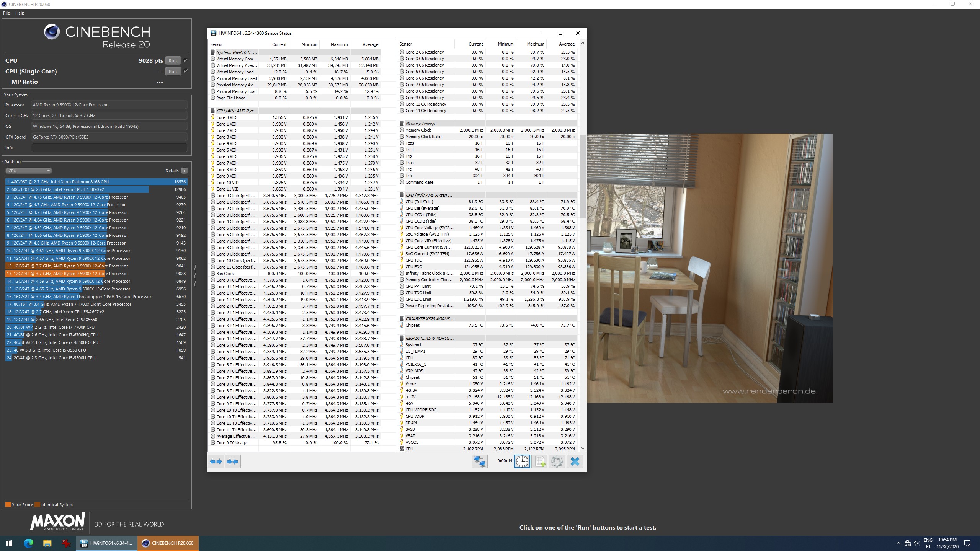Switch to HWiNFO64 taskbar button

106,543
